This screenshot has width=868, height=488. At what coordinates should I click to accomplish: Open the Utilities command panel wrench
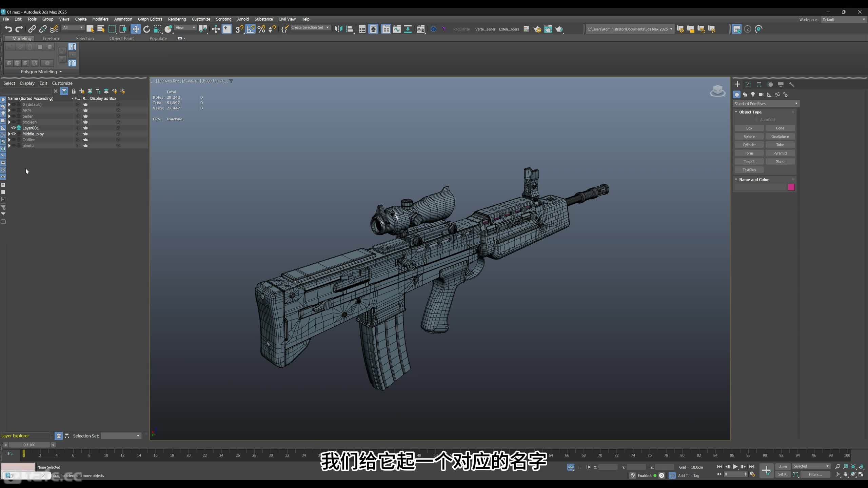coord(792,84)
